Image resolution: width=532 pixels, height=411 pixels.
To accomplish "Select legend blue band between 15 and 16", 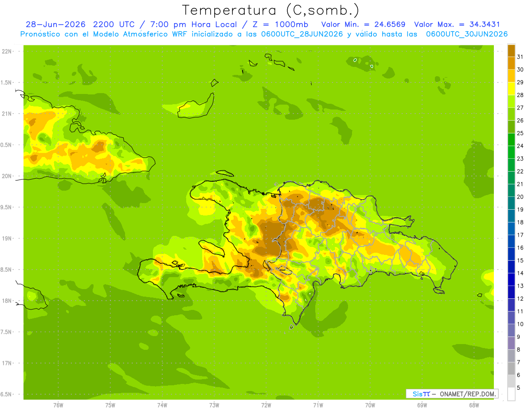I will tap(511, 254).
